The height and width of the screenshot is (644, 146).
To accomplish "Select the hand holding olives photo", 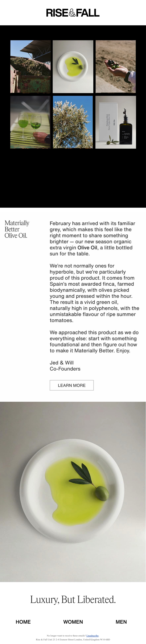I will (x=115, y=66).
